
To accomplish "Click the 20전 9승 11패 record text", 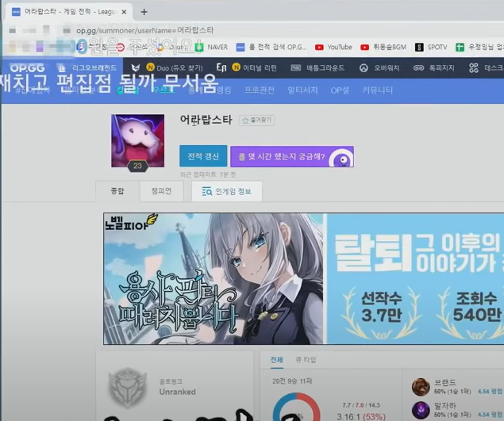I will pos(292,381).
